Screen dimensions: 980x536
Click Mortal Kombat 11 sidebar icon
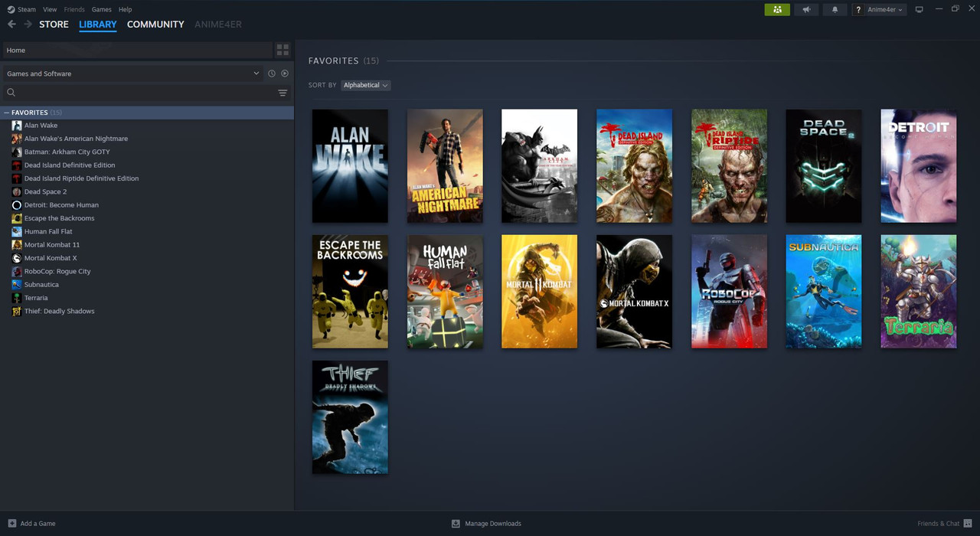[17, 245]
